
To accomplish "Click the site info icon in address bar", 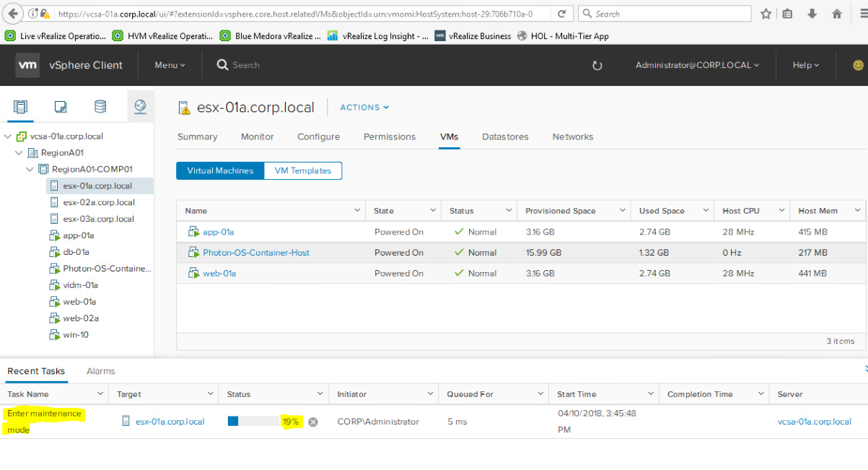I will tap(33, 14).
